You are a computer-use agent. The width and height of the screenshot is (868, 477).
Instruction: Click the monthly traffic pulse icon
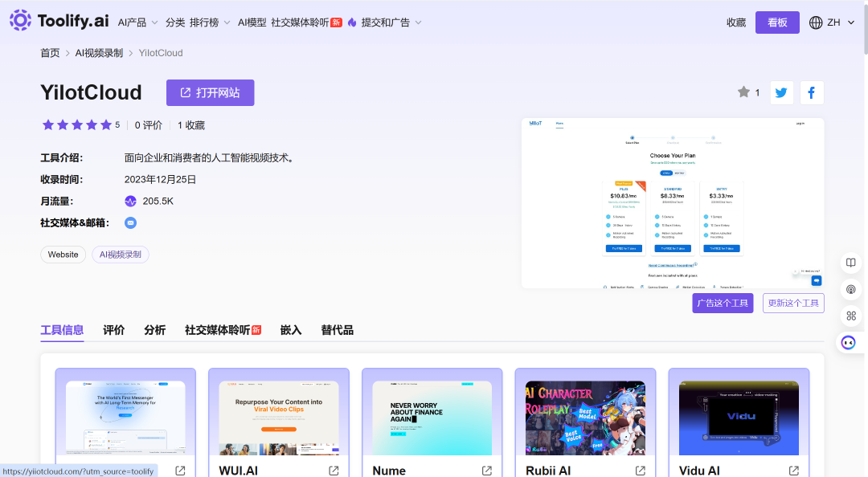pos(131,202)
